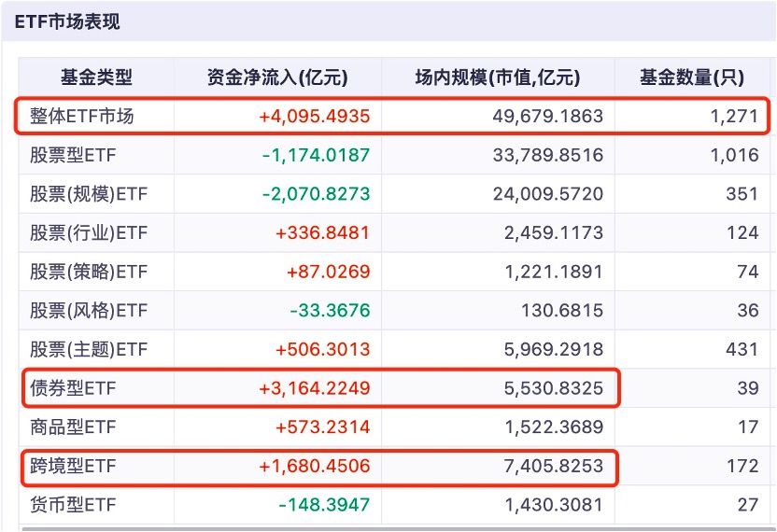Image resolution: width=777 pixels, height=532 pixels.
Task: Click the ETF市场表现 panel title
Action: pos(67,21)
